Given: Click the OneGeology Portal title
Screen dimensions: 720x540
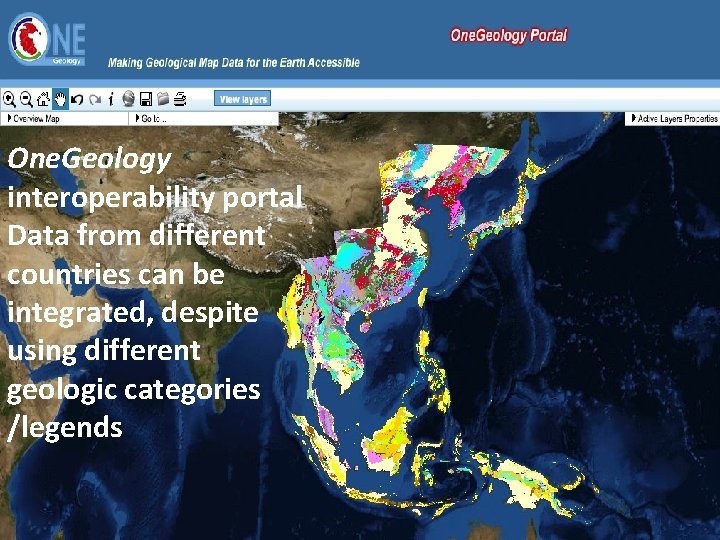Looking at the screenshot, I should coord(509,35).
